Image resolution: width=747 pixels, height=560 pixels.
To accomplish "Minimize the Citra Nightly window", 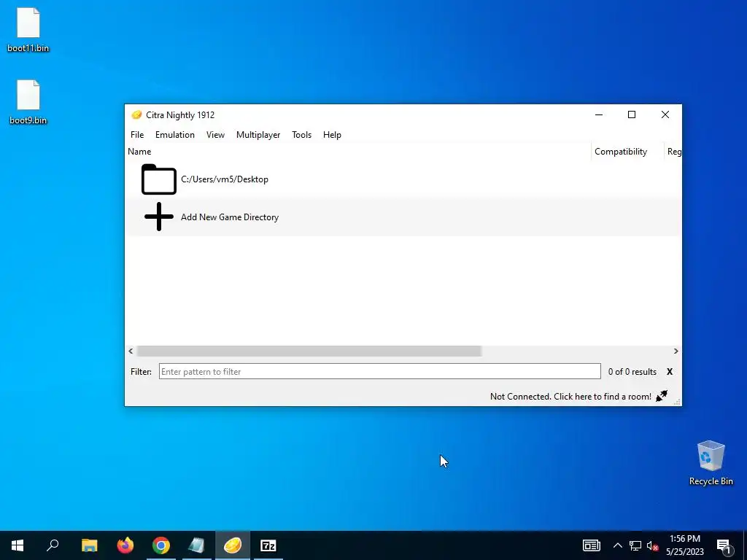I will 599,114.
